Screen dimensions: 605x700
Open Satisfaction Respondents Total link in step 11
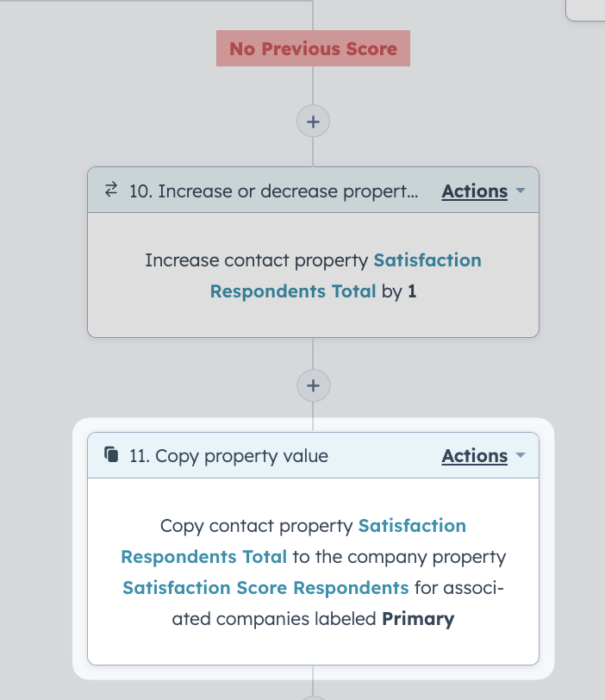pos(293,541)
